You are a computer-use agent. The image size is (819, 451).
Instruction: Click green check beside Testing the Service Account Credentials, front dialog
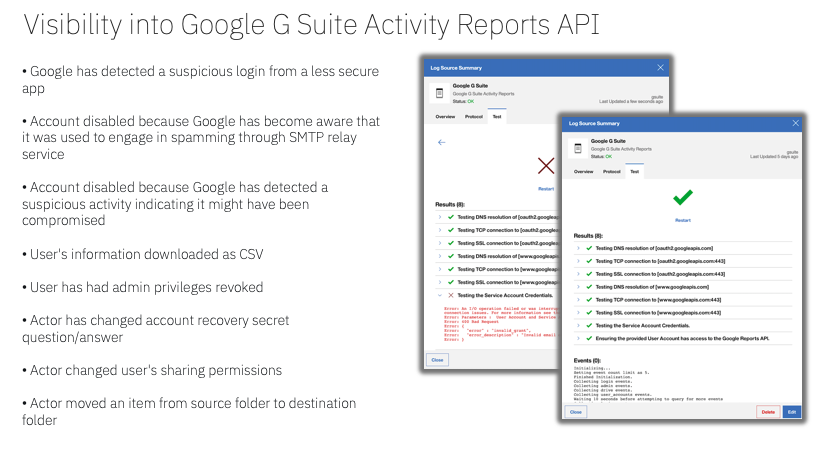tap(589, 326)
